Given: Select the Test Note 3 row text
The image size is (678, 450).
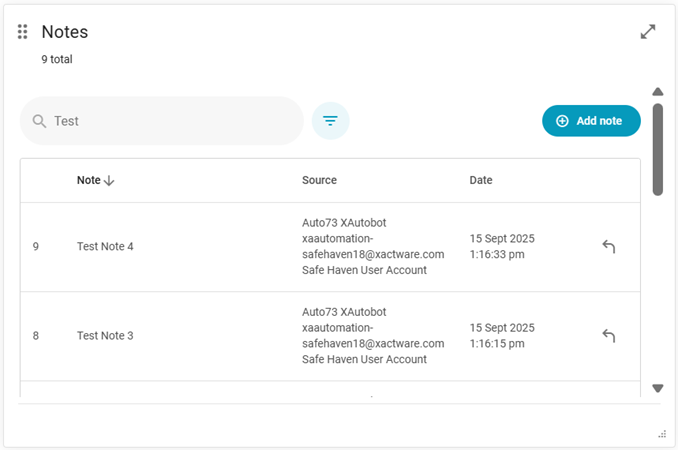Looking at the screenshot, I should pyautogui.click(x=105, y=336).
